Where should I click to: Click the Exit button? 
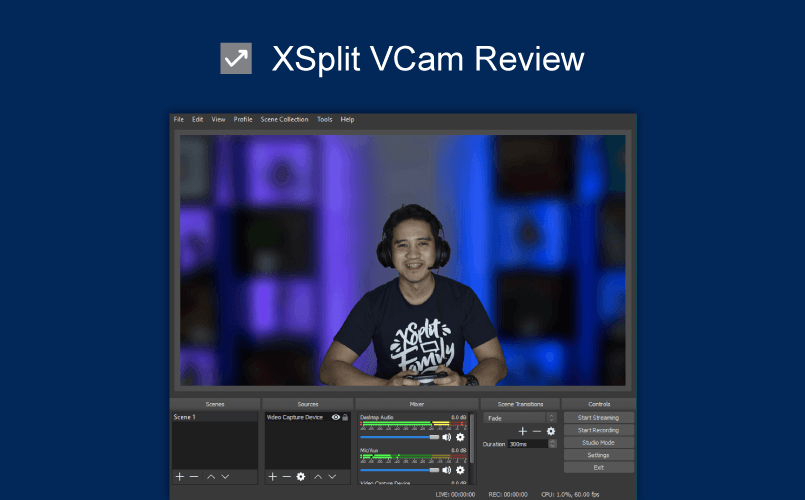click(x=599, y=468)
